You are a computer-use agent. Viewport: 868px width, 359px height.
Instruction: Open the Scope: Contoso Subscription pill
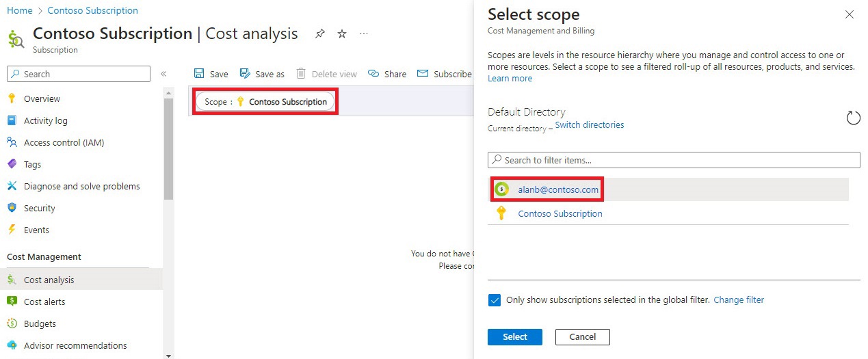tap(265, 102)
